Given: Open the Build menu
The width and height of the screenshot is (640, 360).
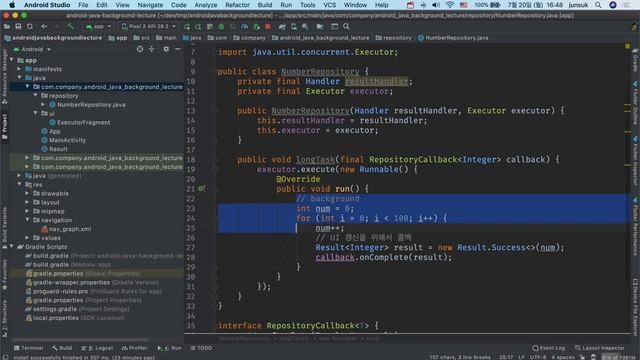Looking at the screenshot, I should click(x=265, y=5).
